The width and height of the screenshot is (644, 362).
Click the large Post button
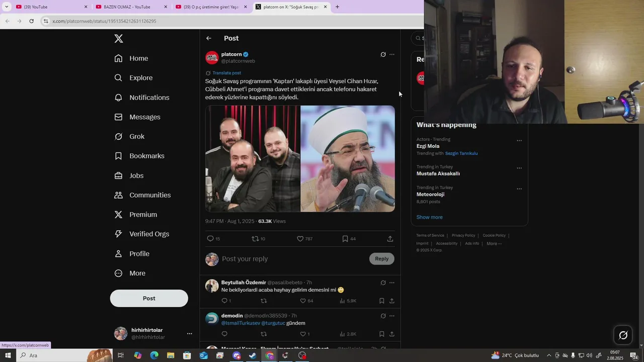point(149,298)
